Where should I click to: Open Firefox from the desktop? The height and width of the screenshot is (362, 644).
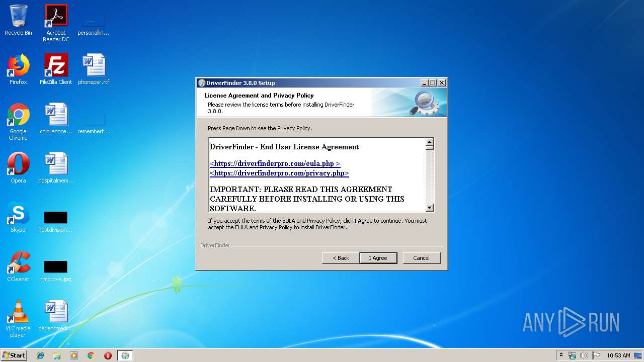(x=18, y=69)
